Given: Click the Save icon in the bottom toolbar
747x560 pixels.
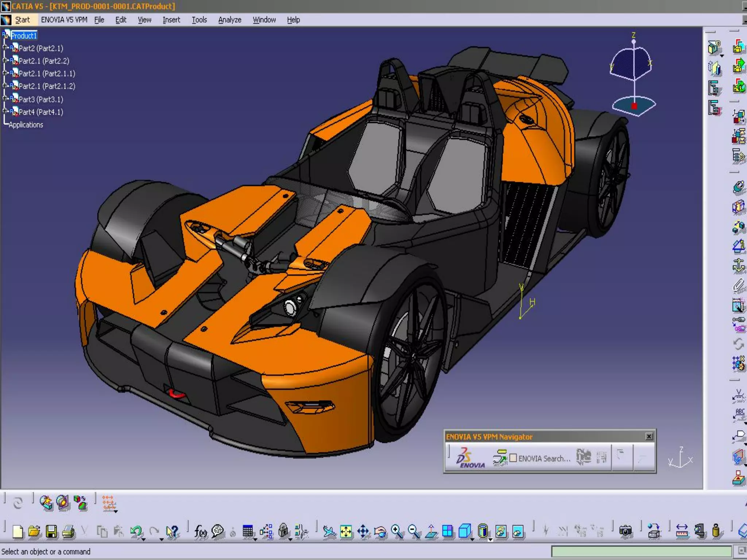Looking at the screenshot, I should point(51,531).
